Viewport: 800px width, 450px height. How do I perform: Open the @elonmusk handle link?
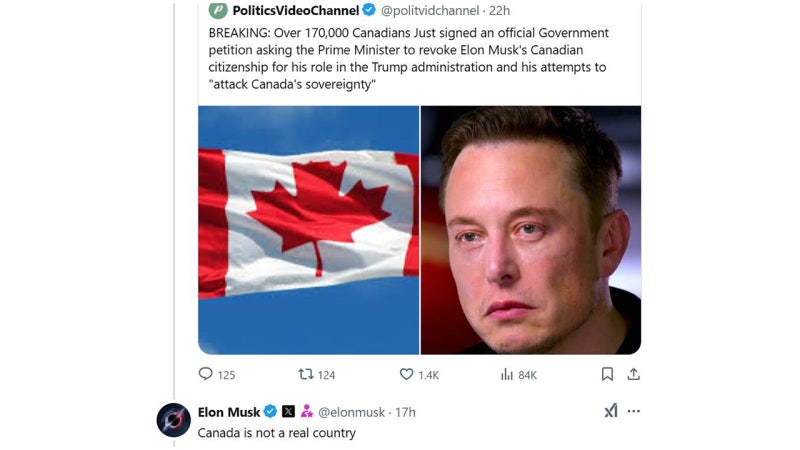(352, 412)
